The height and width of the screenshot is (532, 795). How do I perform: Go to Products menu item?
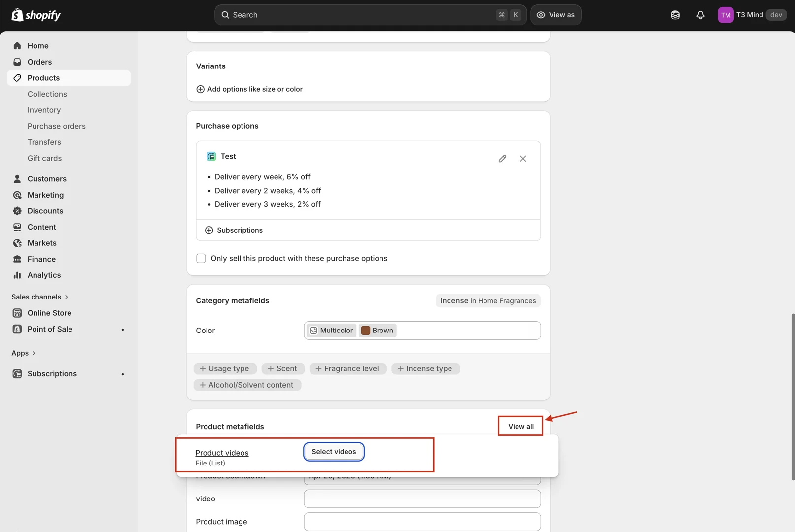69,78
